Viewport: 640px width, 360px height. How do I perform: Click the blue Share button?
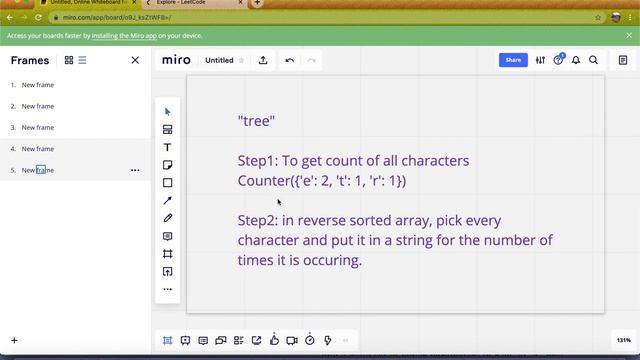pos(513,60)
